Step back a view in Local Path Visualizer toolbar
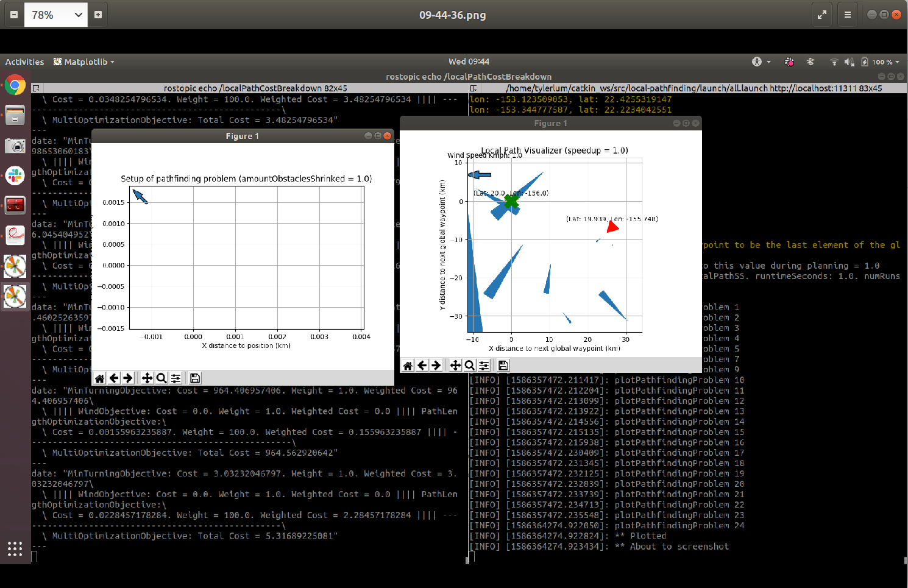This screenshot has width=908, height=588. (x=422, y=365)
